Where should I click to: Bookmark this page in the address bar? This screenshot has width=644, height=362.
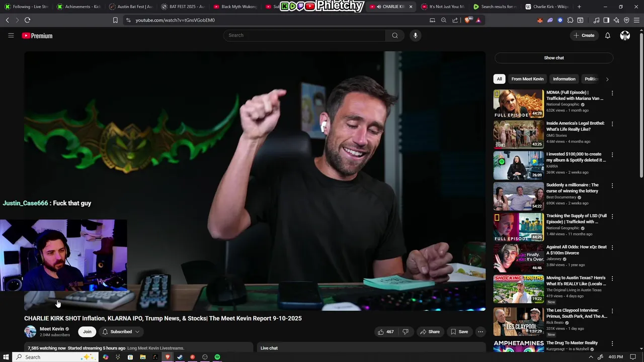click(115, 20)
